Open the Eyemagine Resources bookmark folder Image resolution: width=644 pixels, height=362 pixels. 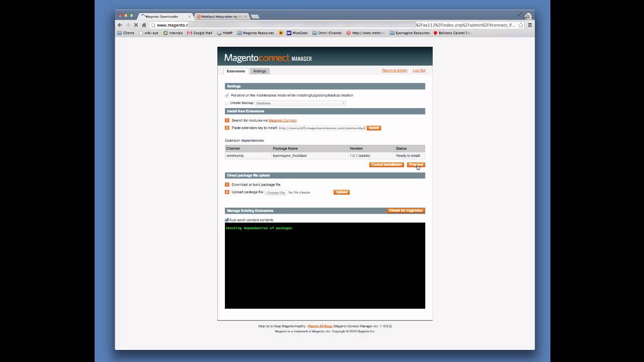point(410,33)
